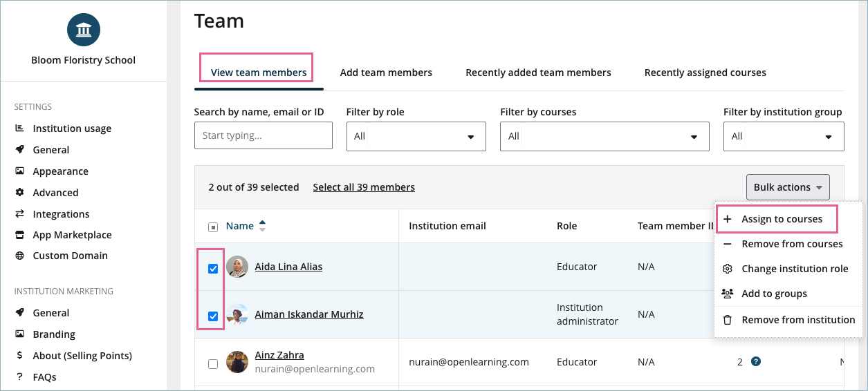Screen dimensions: 868x391
Task: Click the Integrations arrows icon
Action: (x=19, y=214)
